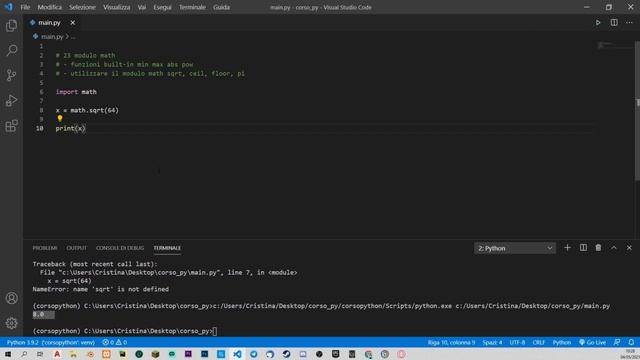
Task: Open the Terminale menu
Action: 192,7
